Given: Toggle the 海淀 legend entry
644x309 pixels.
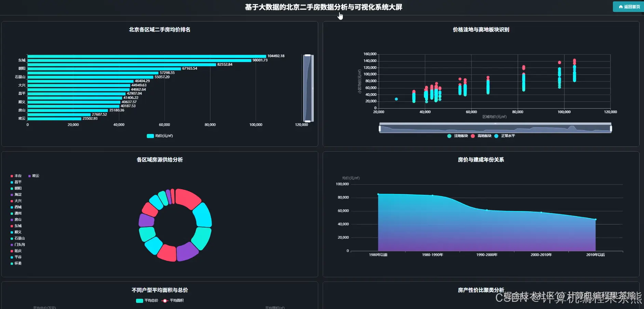Looking at the screenshot, I should pyautogui.click(x=16, y=195).
